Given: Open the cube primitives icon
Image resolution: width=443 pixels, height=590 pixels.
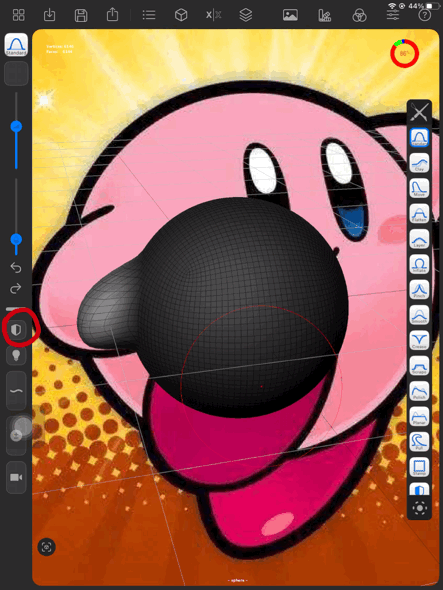Looking at the screenshot, I should coord(181,15).
